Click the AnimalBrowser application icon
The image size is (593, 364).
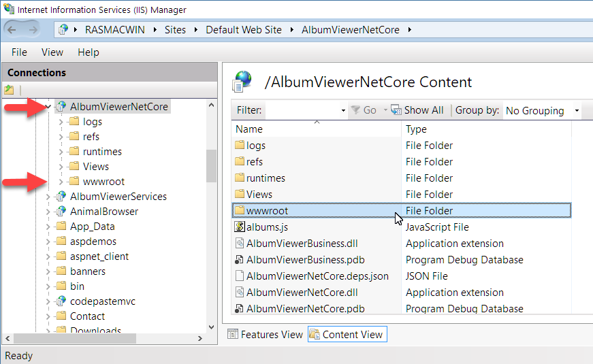[61, 212]
